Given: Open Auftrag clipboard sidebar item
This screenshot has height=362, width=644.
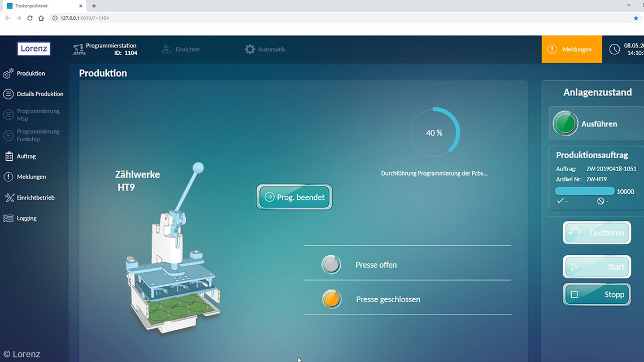Looking at the screenshot, I should tap(26, 156).
